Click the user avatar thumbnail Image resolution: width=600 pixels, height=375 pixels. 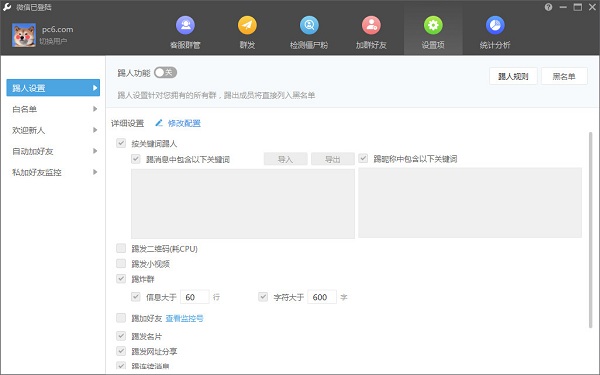click(x=24, y=35)
